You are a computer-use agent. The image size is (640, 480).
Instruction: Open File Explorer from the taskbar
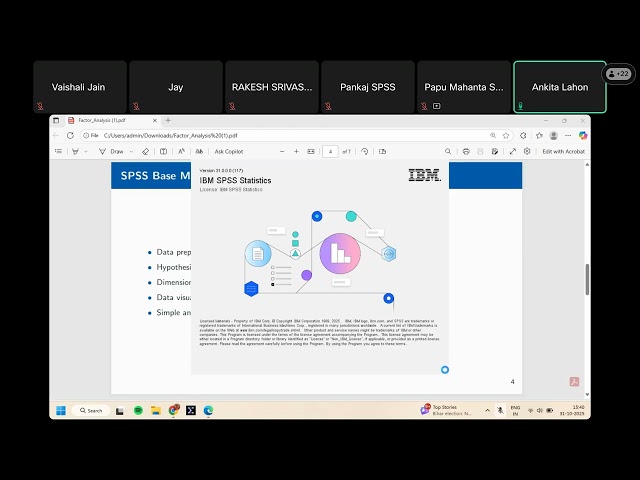(156, 411)
